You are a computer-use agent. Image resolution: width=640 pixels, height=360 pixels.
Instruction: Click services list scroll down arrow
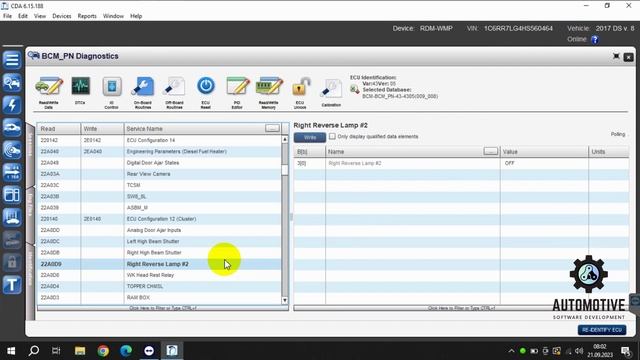click(x=284, y=300)
